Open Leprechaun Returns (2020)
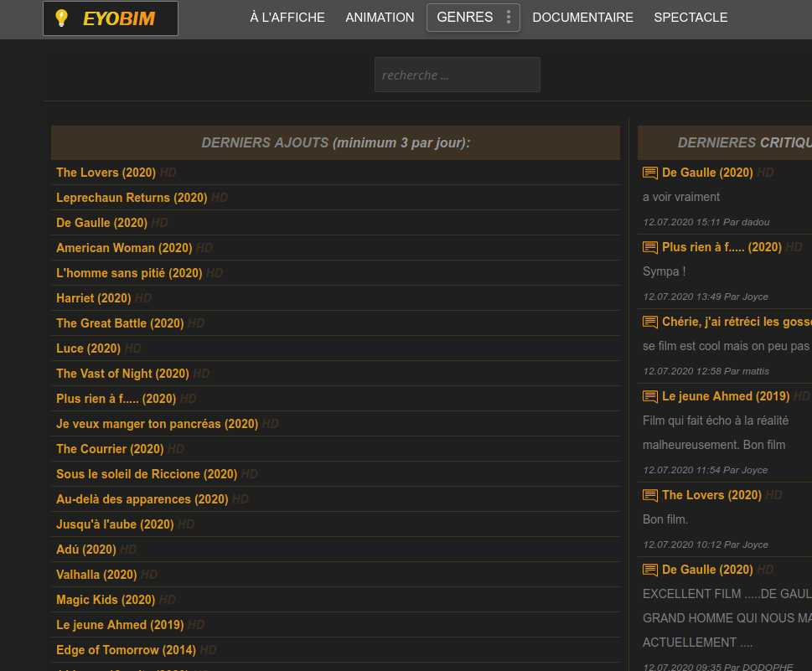The width and height of the screenshot is (812, 671). [132, 198]
